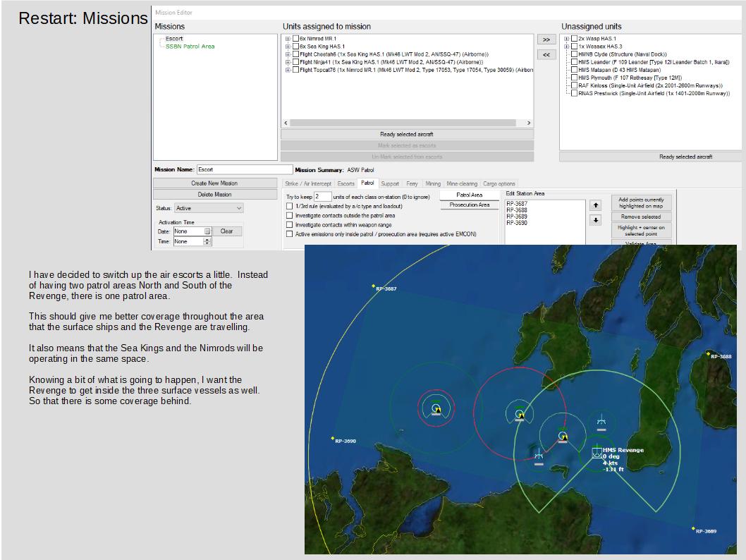Screen dimensions: 746x560
Task: Move the selected reference point down
Action: click(x=596, y=220)
